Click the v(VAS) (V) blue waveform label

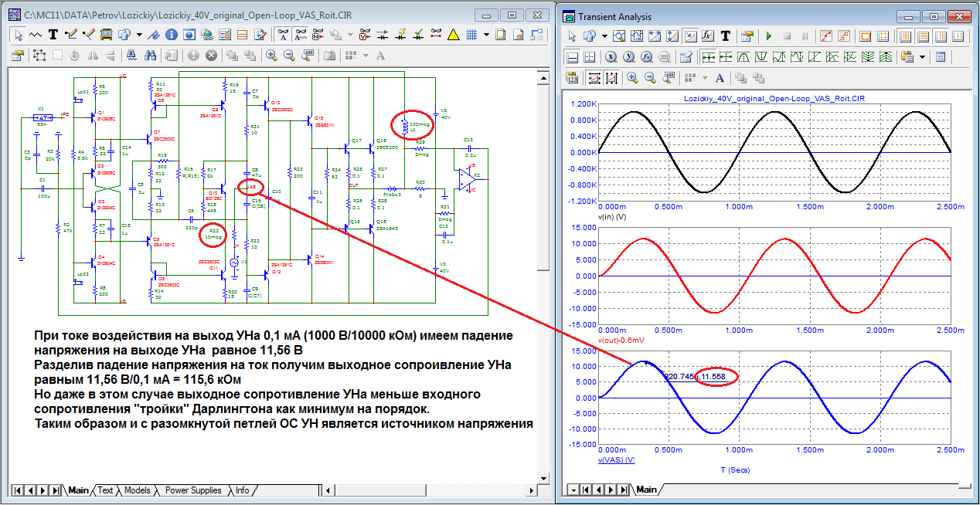617,460
